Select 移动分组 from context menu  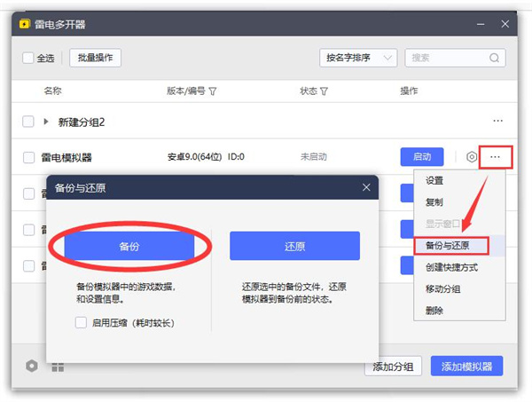[459, 289]
